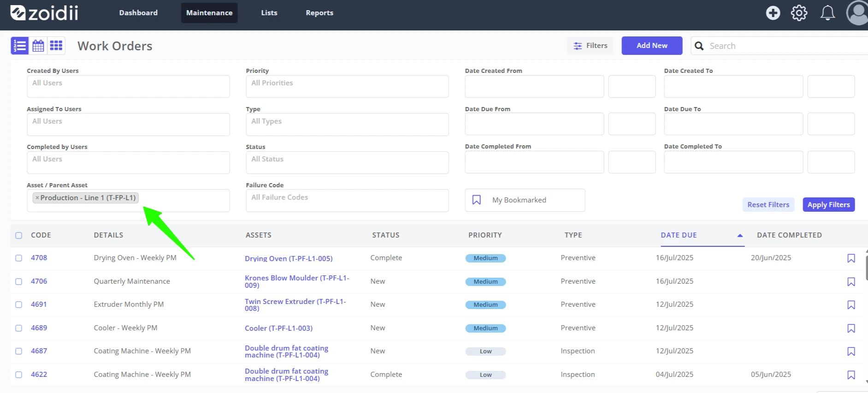Screen dimensions: 868x393
Task: Sort by DATE COMPLETED column header
Action: click(789, 235)
